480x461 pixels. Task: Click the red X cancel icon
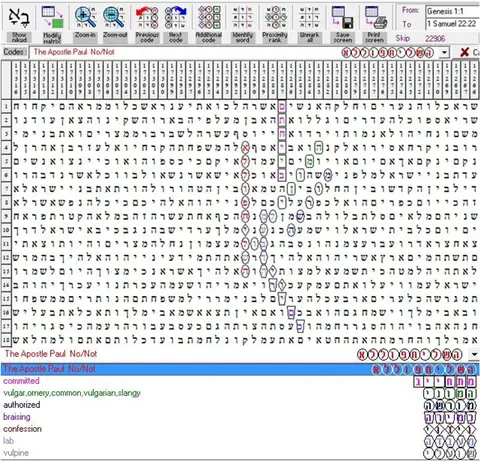click(x=464, y=52)
